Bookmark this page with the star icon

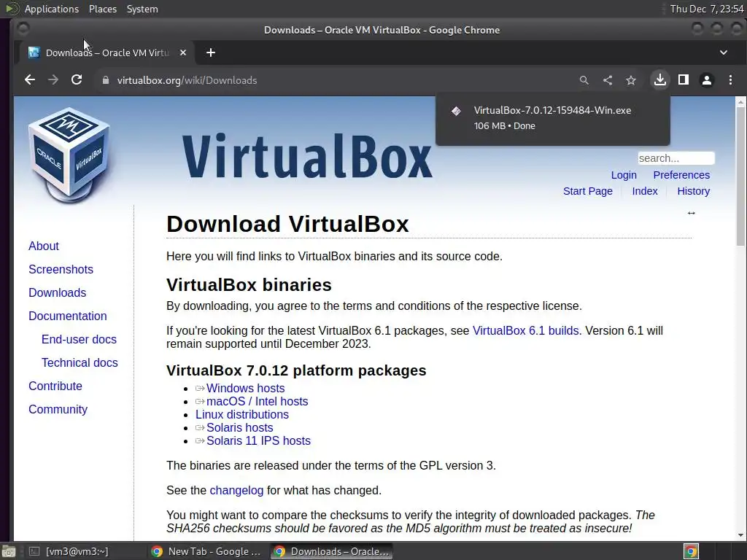click(x=631, y=80)
